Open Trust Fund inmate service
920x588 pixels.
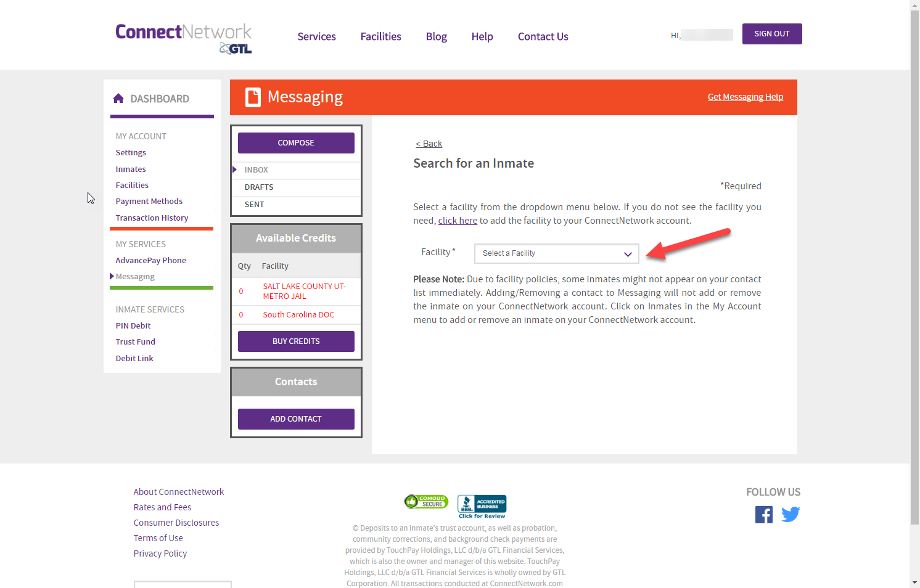point(136,342)
